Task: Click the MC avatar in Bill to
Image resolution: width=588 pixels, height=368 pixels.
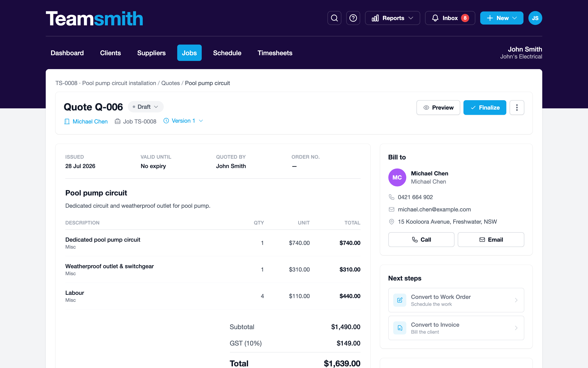Action: [397, 177]
